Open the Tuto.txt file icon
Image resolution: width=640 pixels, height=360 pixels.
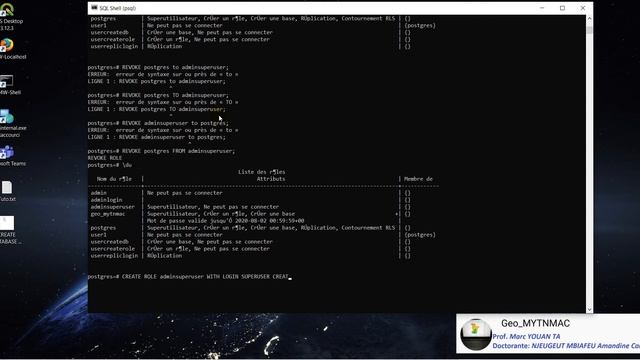(7, 188)
